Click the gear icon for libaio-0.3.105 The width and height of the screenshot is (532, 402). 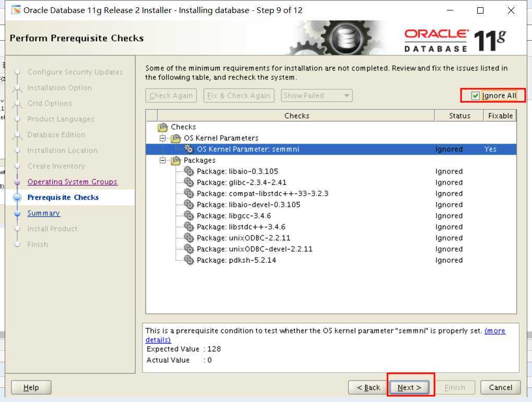coord(189,171)
